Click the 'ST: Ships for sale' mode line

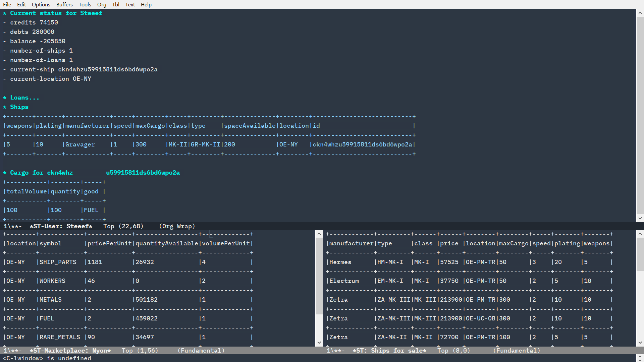click(x=389, y=351)
